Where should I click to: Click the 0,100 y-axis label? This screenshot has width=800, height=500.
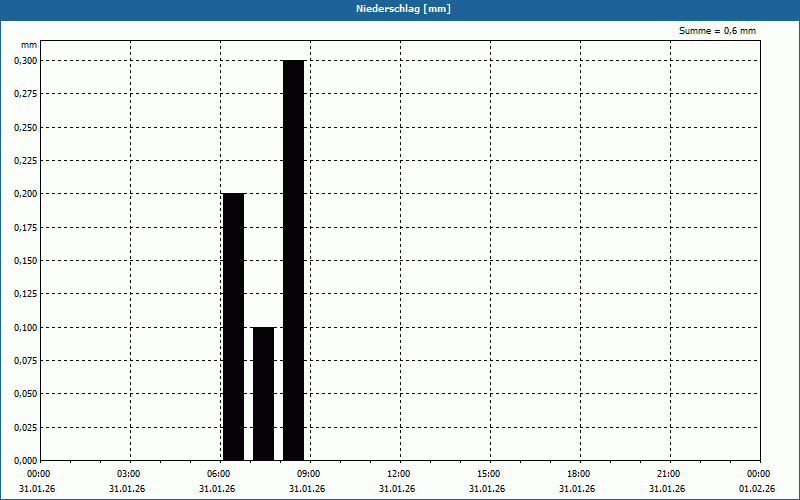pos(26,328)
